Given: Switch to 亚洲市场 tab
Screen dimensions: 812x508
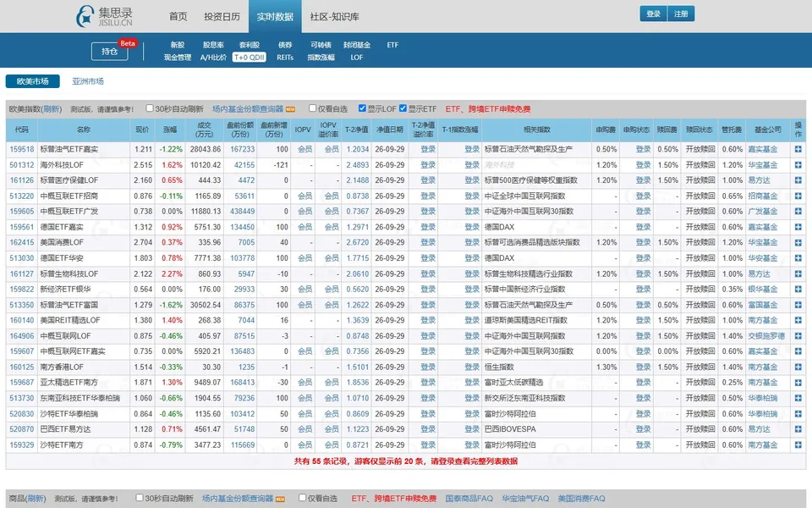Looking at the screenshot, I should [x=87, y=81].
